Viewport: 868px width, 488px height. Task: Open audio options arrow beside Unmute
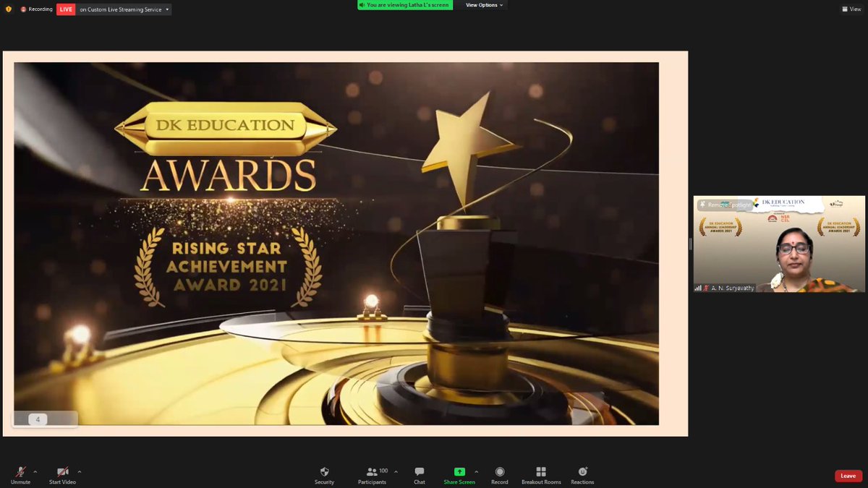coord(35,471)
